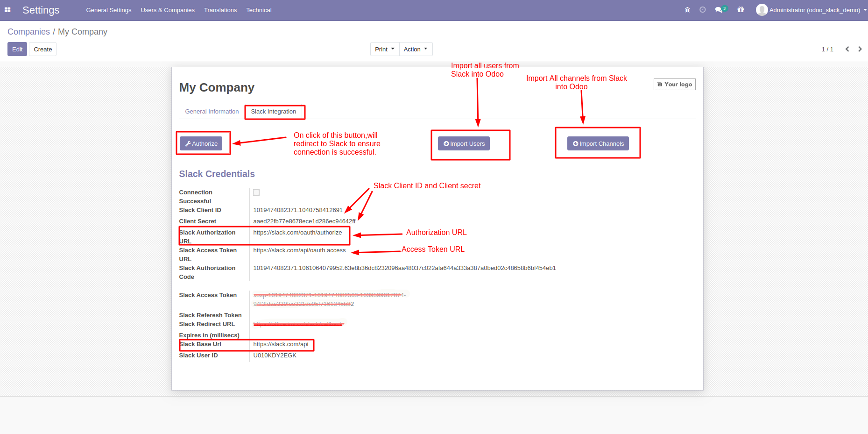The width and height of the screenshot is (868, 434).
Task: Go to next record arrow
Action: point(860,49)
